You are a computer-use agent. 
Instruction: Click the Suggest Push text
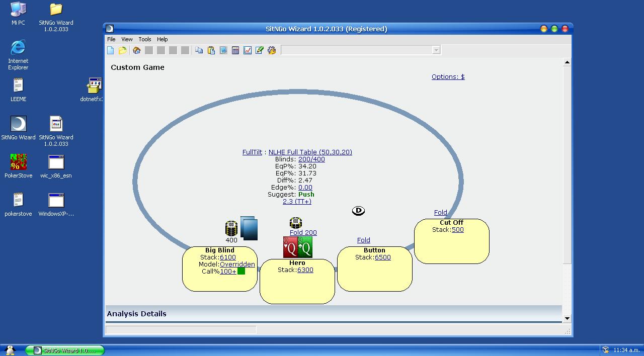tap(306, 195)
